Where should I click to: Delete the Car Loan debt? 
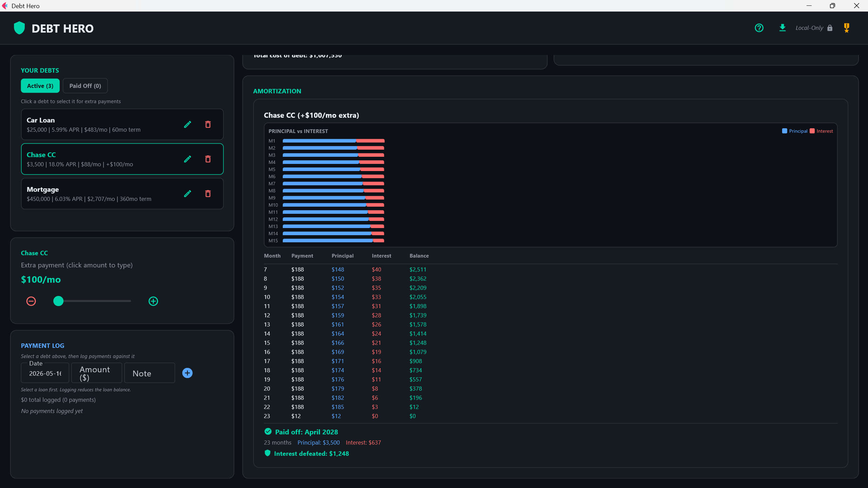(x=208, y=125)
